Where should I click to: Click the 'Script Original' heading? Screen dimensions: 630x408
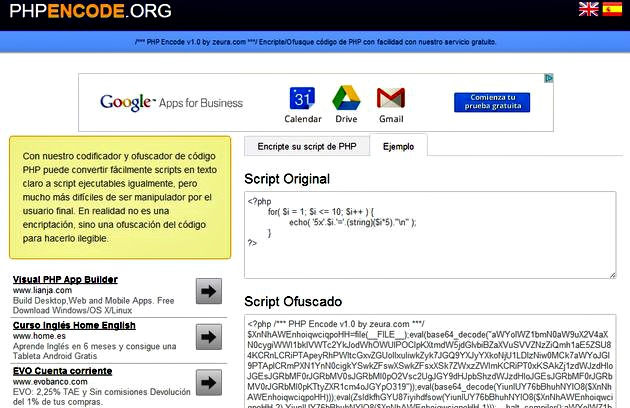point(287,179)
